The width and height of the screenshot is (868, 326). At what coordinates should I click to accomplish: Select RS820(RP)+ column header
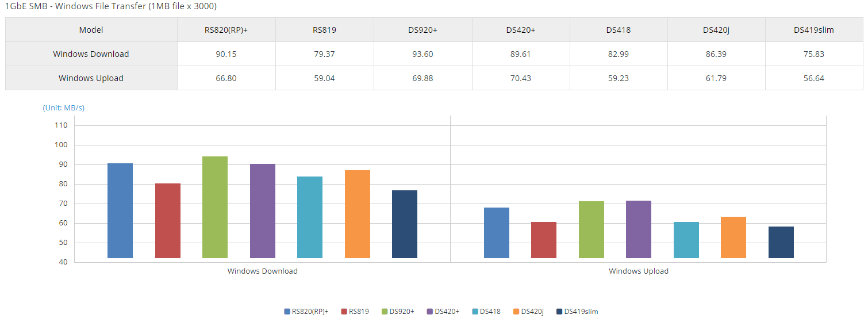click(226, 30)
